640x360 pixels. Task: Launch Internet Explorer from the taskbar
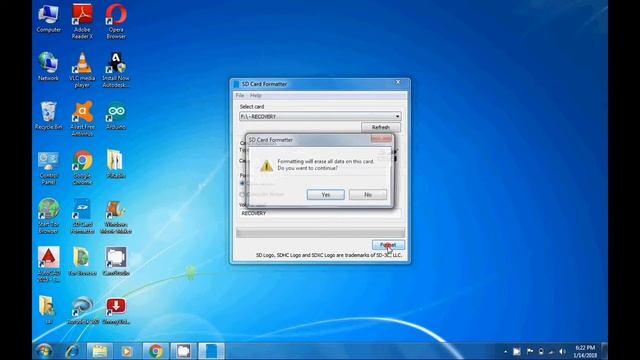[73, 351]
